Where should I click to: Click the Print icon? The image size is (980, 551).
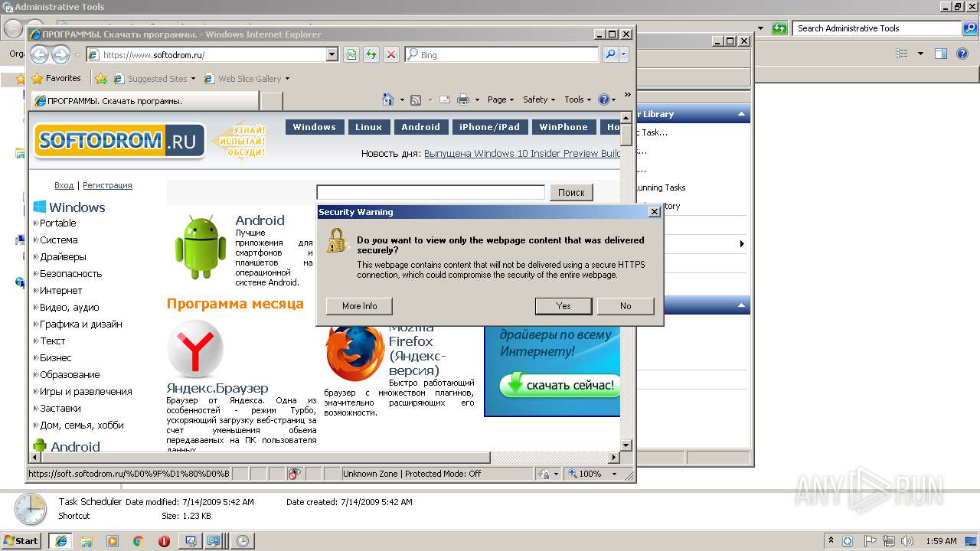click(463, 99)
